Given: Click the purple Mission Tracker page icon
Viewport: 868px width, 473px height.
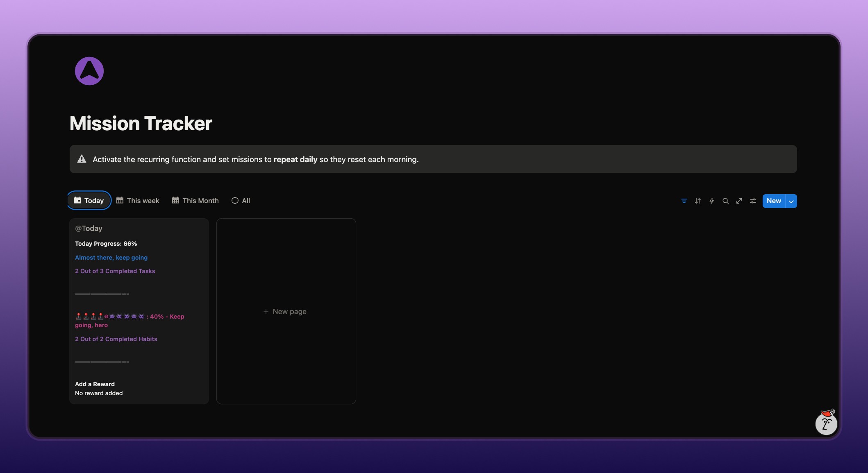Looking at the screenshot, I should pos(89,71).
